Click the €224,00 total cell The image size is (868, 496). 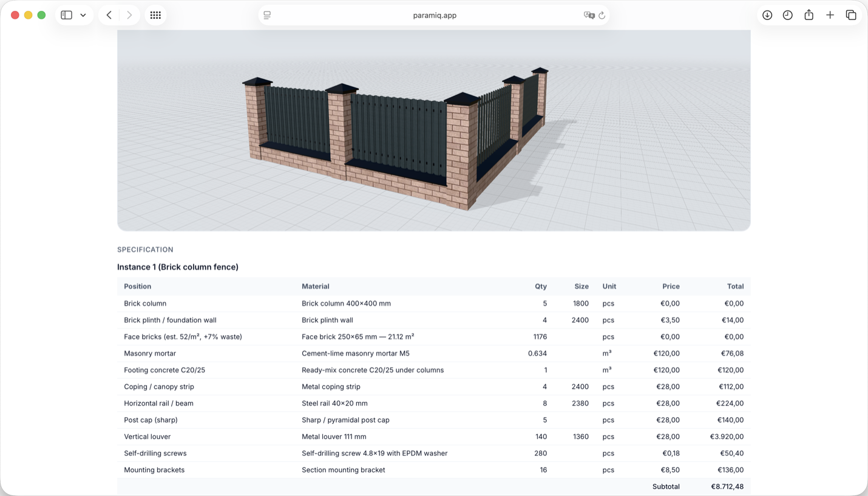pyautogui.click(x=730, y=404)
